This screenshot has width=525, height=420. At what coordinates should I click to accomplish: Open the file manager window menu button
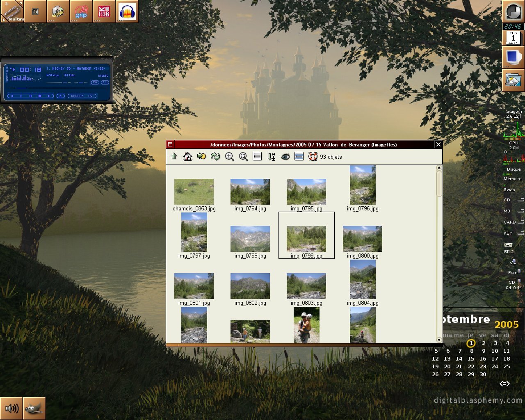click(170, 144)
